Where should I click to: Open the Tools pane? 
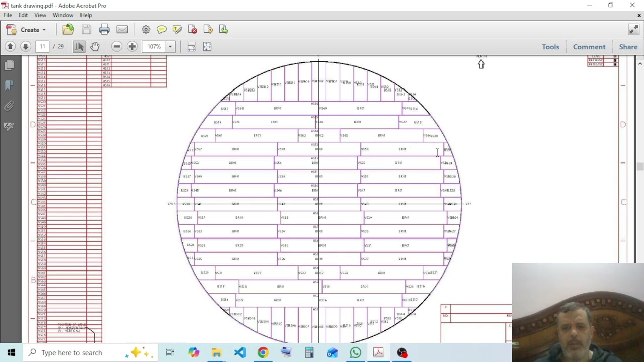pyautogui.click(x=550, y=47)
